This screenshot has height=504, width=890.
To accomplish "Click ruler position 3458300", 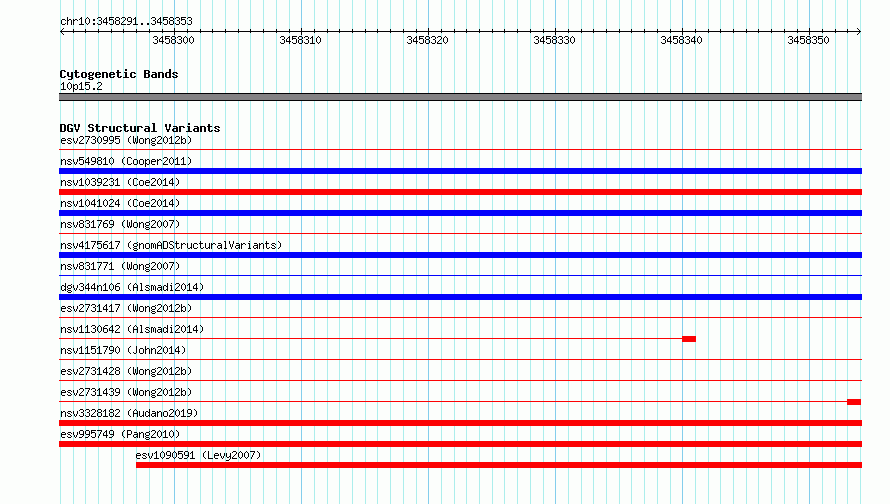I will (173, 40).
